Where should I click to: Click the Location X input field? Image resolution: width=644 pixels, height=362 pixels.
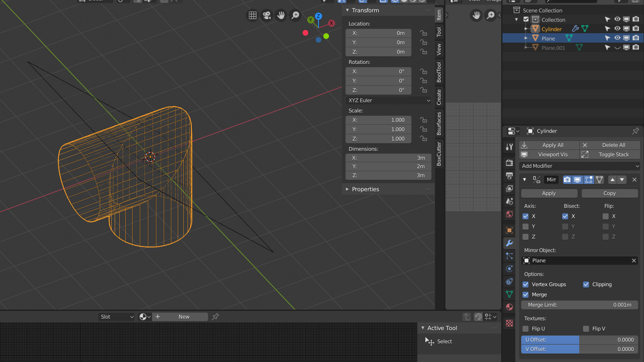tap(378, 33)
